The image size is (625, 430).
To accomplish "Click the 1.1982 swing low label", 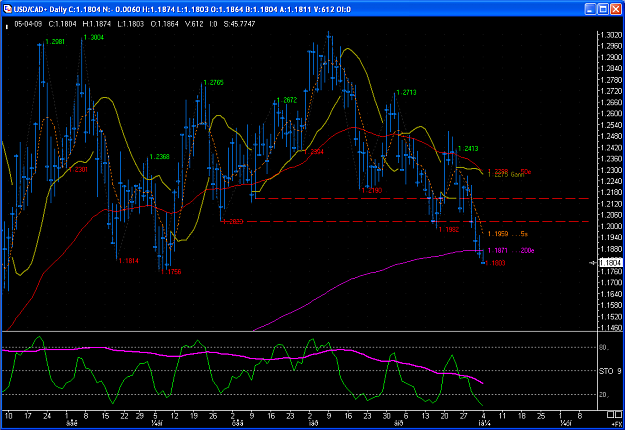I will coord(449,230).
